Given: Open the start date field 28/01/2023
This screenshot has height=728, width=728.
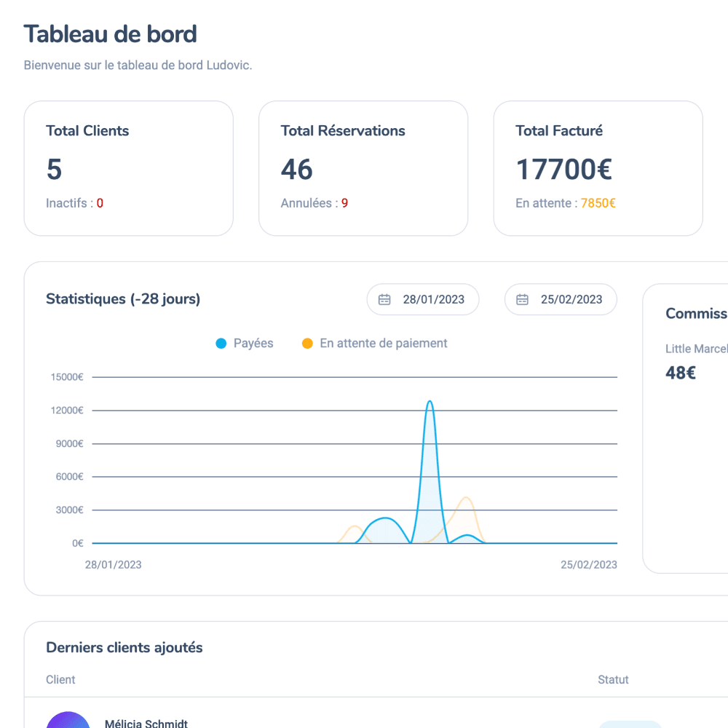Looking at the screenshot, I should [423, 299].
